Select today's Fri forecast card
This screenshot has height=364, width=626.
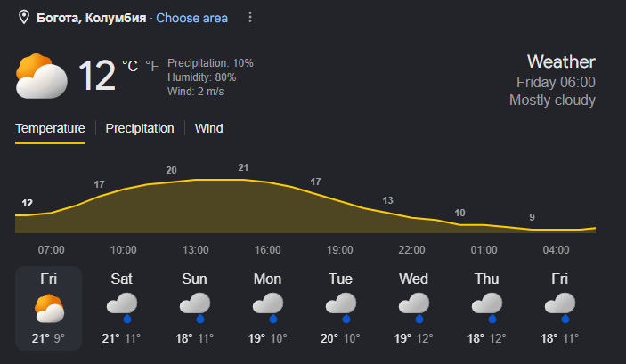49,308
